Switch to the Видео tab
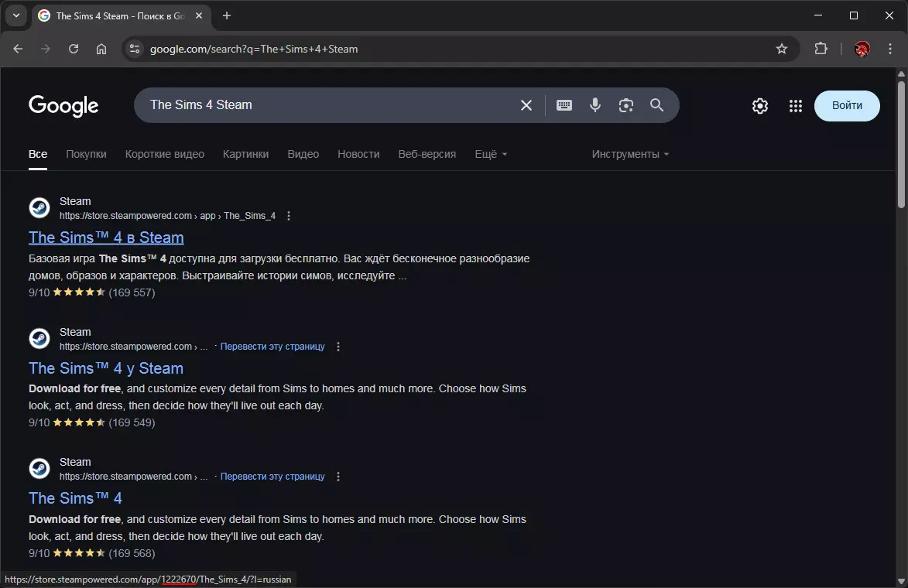The height and width of the screenshot is (588, 908). pos(303,154)
